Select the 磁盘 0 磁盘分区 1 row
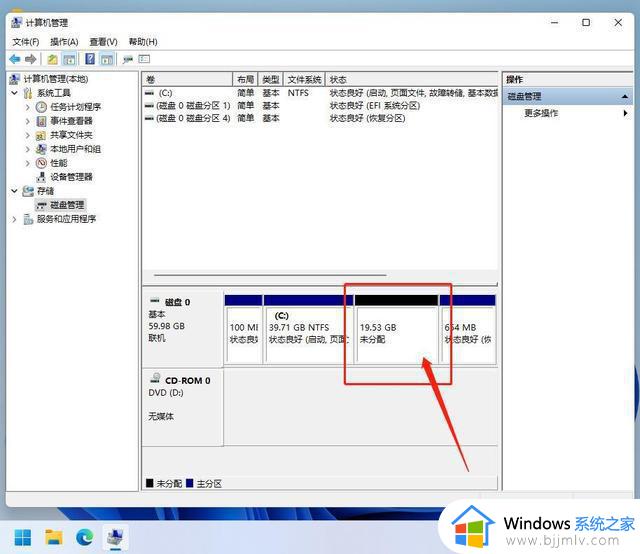Viewport: 640px width, 554px height. point(321,106)
